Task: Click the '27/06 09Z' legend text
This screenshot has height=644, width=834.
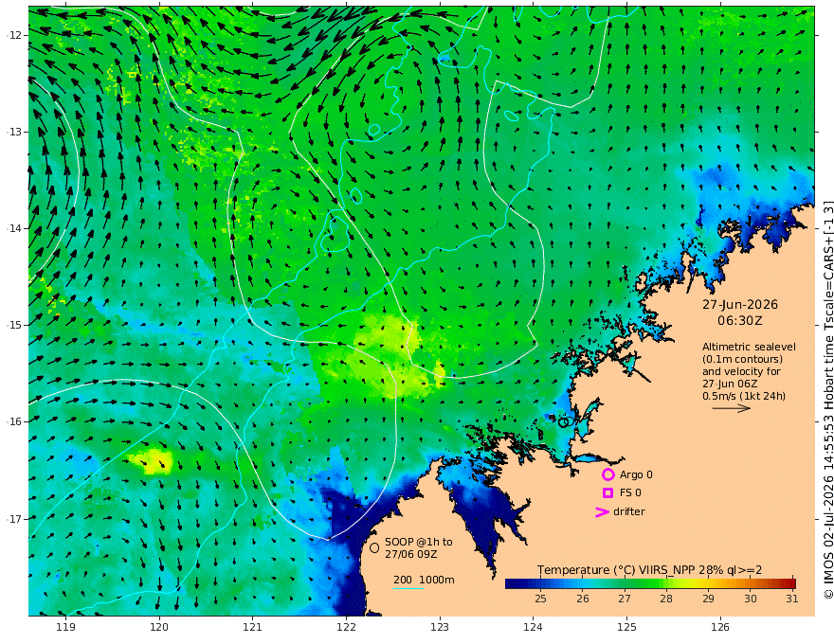Action: coord(411,554)
